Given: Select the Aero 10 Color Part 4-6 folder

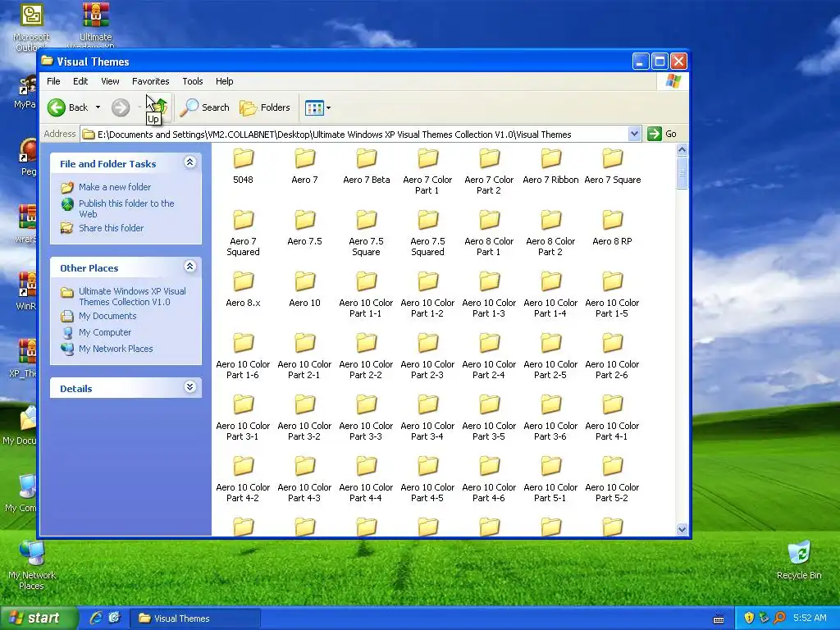Looking at the screenshot, I should tap(489, 479).
